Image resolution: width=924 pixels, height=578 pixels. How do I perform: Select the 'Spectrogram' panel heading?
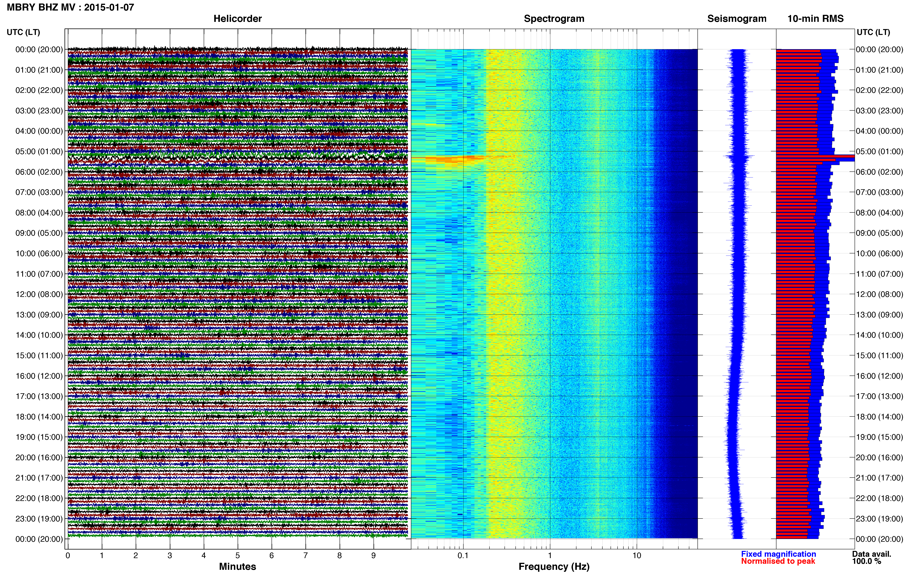click(x=554, y=19)
